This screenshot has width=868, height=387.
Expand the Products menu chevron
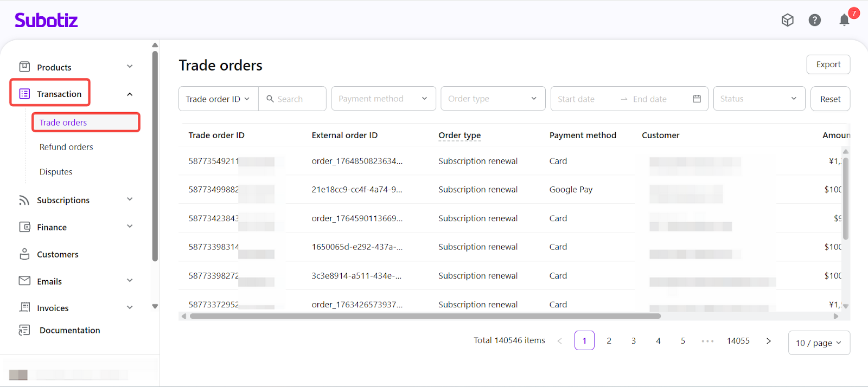pyautogui.click(x=130, y=67)
